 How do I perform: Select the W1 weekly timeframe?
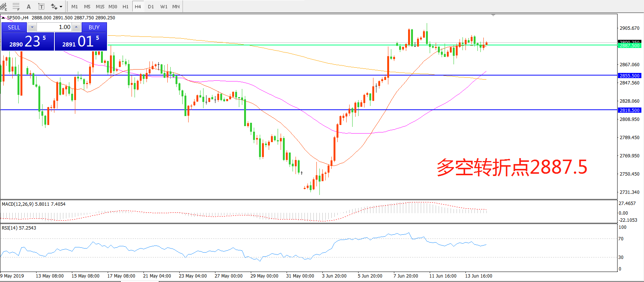[164, 6]
